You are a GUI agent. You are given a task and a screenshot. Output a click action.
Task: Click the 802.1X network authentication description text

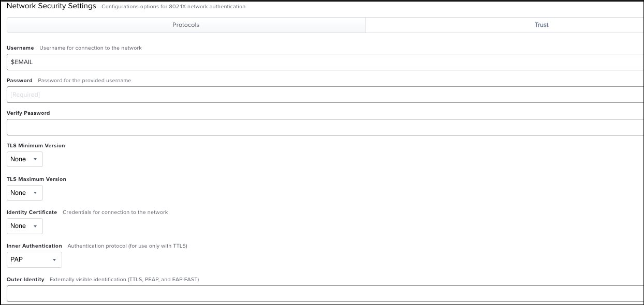click(x=173, y=7)
